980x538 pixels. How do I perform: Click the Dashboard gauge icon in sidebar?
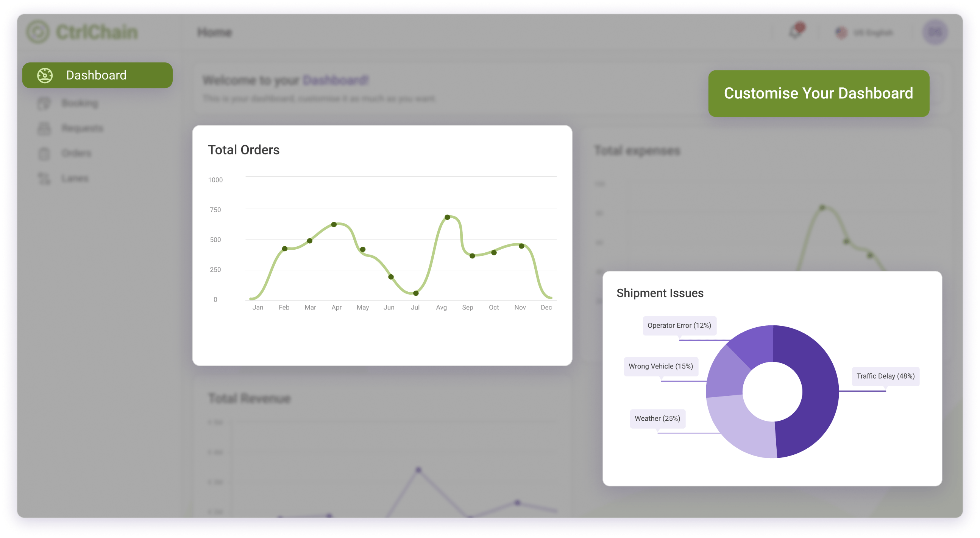[x=45, y=75]
